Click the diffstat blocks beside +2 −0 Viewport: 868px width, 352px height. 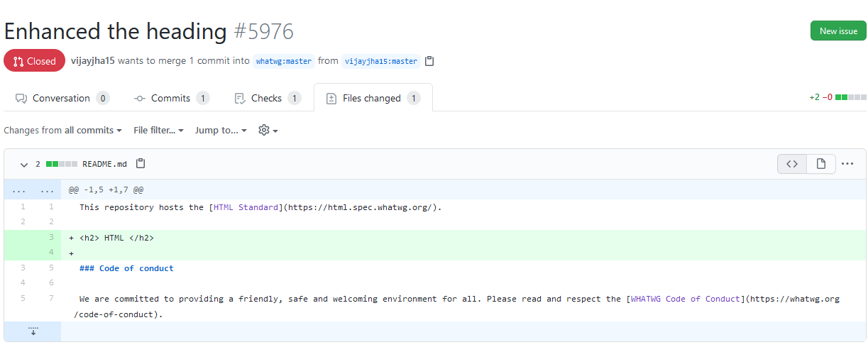pyautogui.click(x=851, y=97)
